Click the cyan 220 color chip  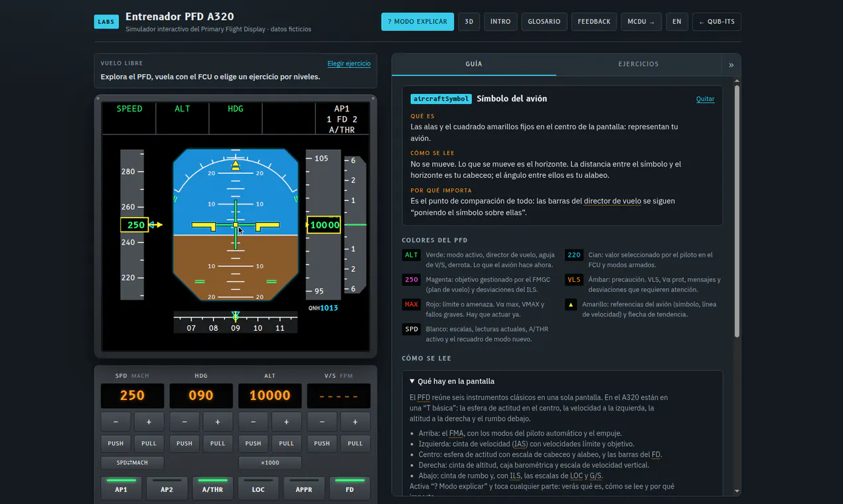(x=574, y=255)
